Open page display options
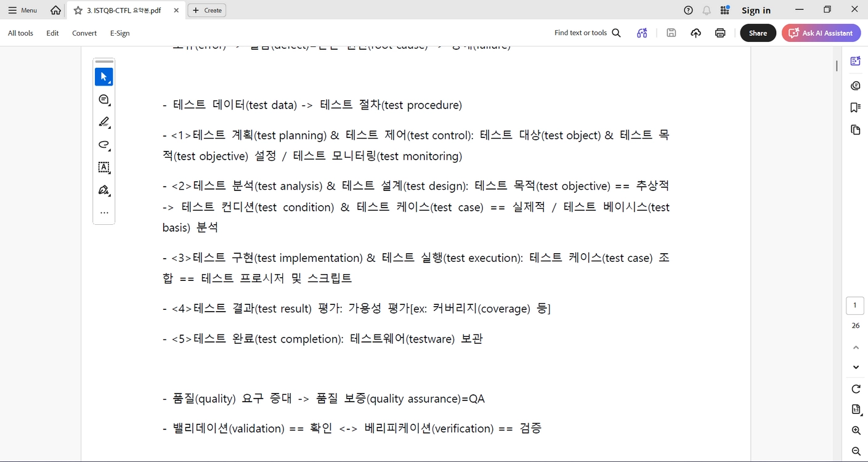 pyautogui.click(x=856, y=410)
